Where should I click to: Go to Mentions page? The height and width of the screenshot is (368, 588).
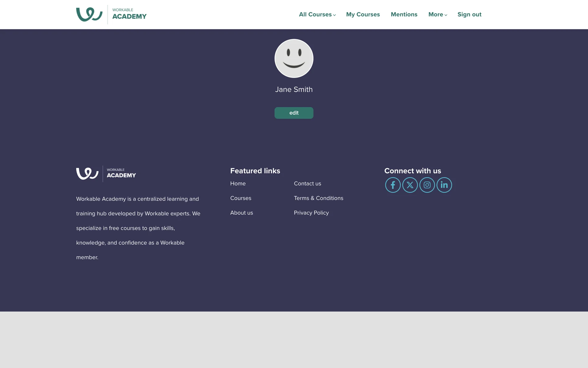[x=404, y=14]
